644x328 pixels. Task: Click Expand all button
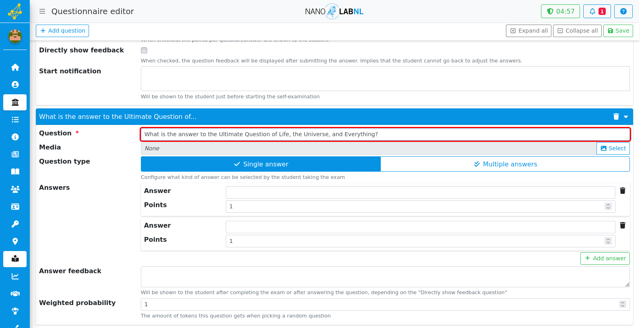528,31
